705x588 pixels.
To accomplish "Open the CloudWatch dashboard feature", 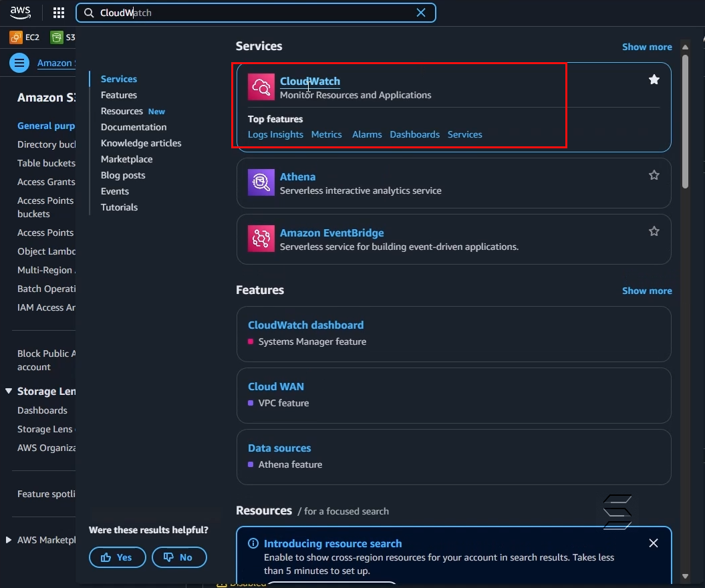I will [306, 325].
